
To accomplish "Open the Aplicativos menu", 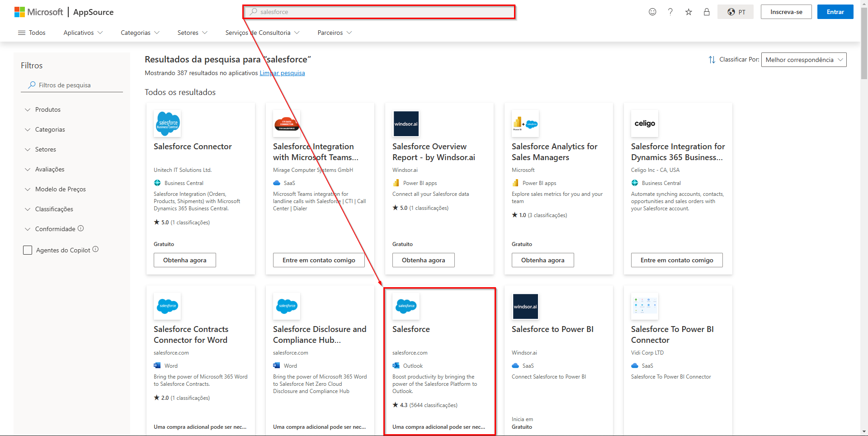I will point(83,33).
